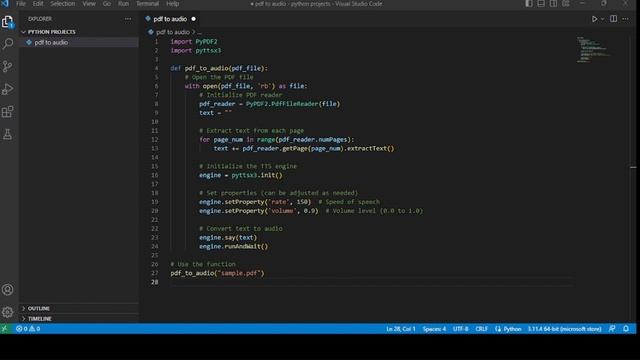The image size is (640, 360).
Task: Click the code minimap preview
Action: tap(594, 49)
